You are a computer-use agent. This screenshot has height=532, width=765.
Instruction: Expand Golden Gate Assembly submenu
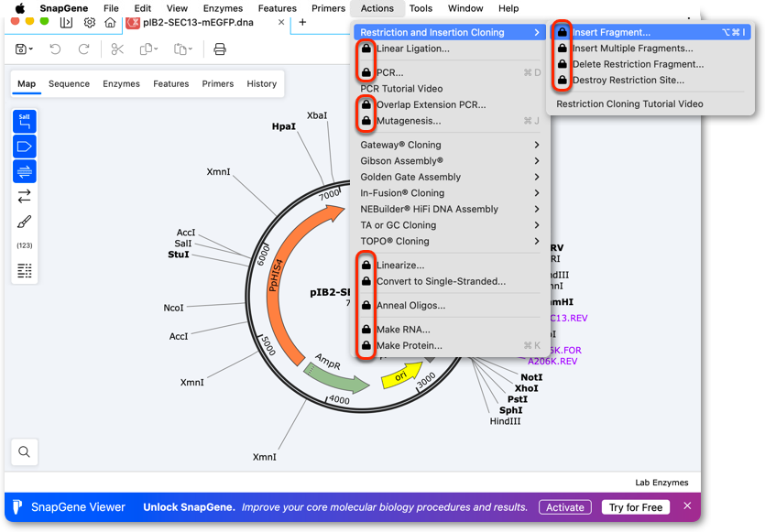click(449, 177)
